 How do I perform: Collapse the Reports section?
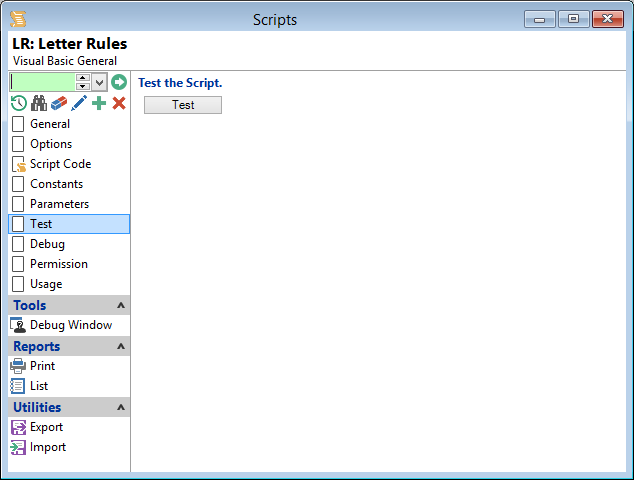click(x=121, y=347)
